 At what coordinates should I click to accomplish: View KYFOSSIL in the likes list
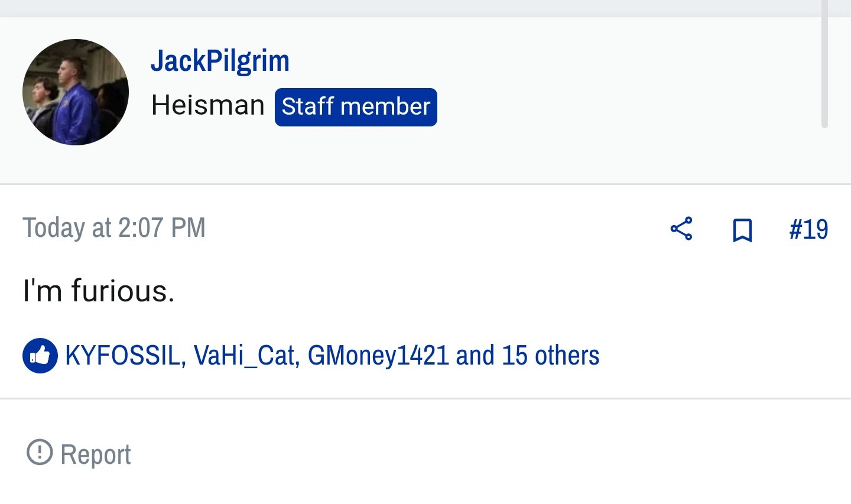(x=122, y=356)
